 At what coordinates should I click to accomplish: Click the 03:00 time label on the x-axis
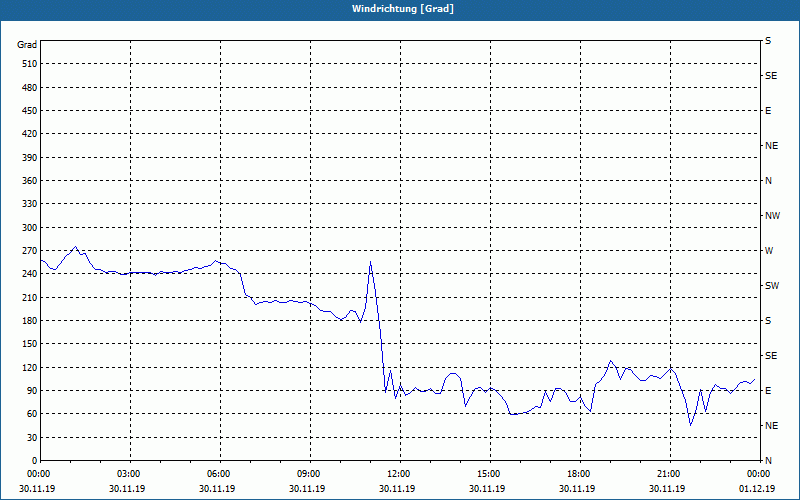click(128, 473)
